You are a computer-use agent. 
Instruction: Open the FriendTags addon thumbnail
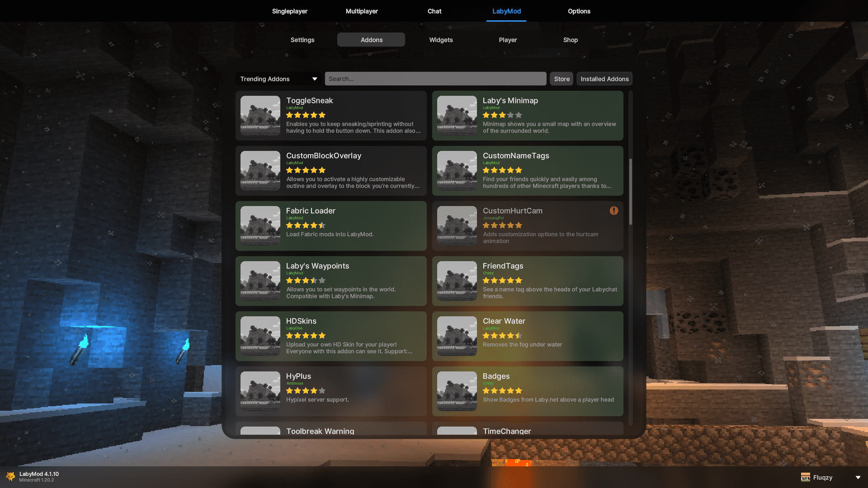pyautogui.click(x=457, y=281)
